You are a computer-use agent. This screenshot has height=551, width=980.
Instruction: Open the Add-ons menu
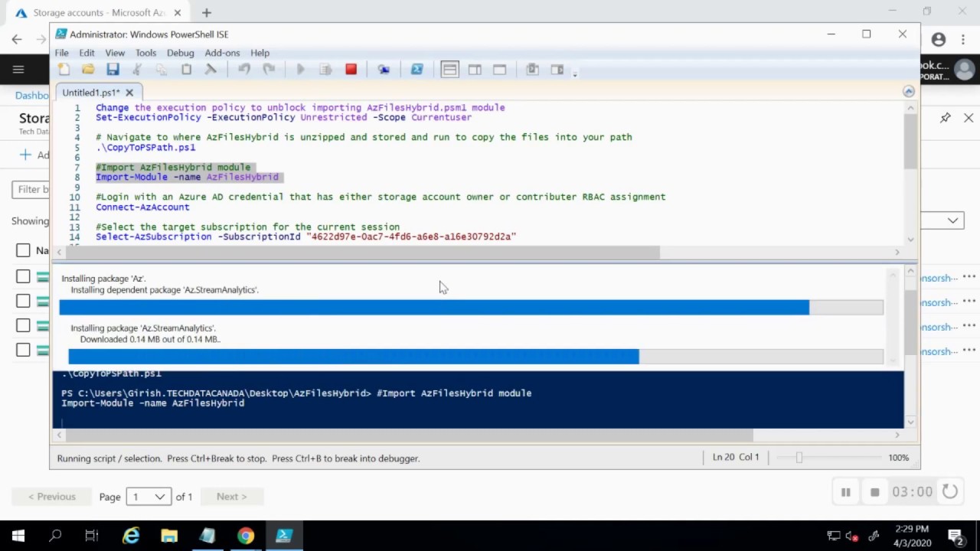click(222, 53)
